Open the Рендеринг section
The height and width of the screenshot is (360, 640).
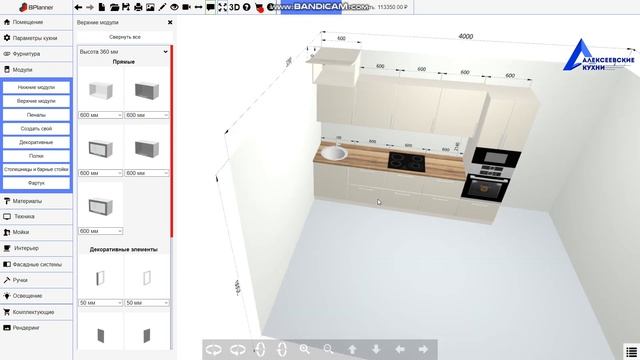pos(36,328)
